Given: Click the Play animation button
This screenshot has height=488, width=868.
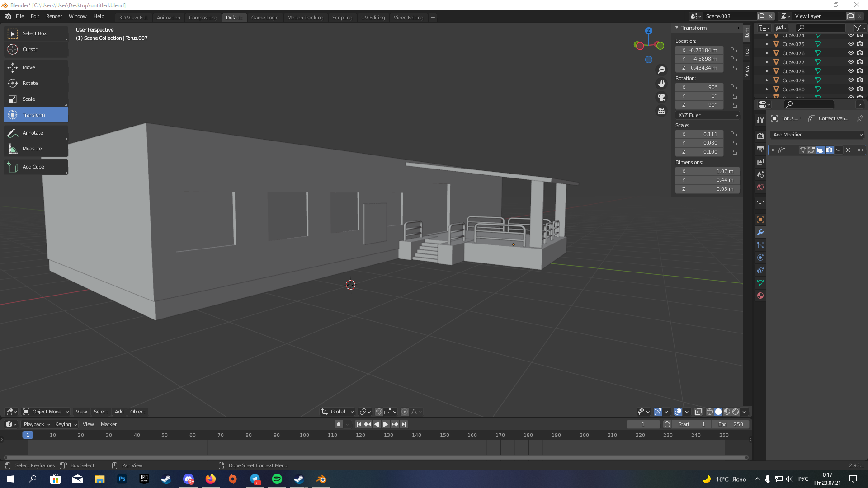Looking at the screenshot, I should tap(386, 424).
